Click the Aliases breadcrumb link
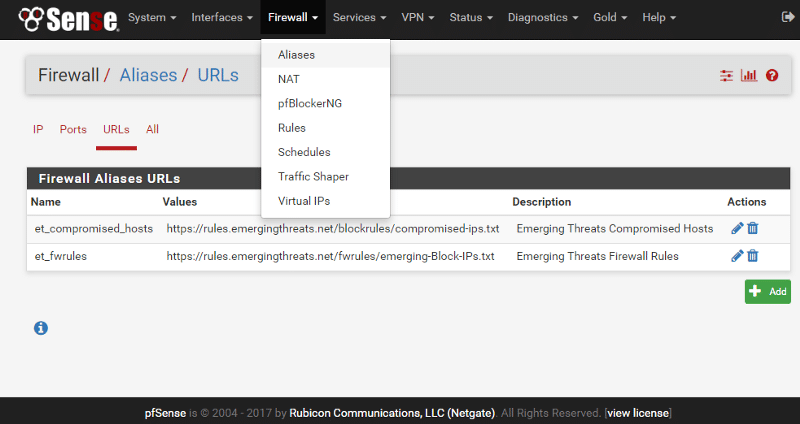Screen dimensions: 800x424 coord(148,76)
